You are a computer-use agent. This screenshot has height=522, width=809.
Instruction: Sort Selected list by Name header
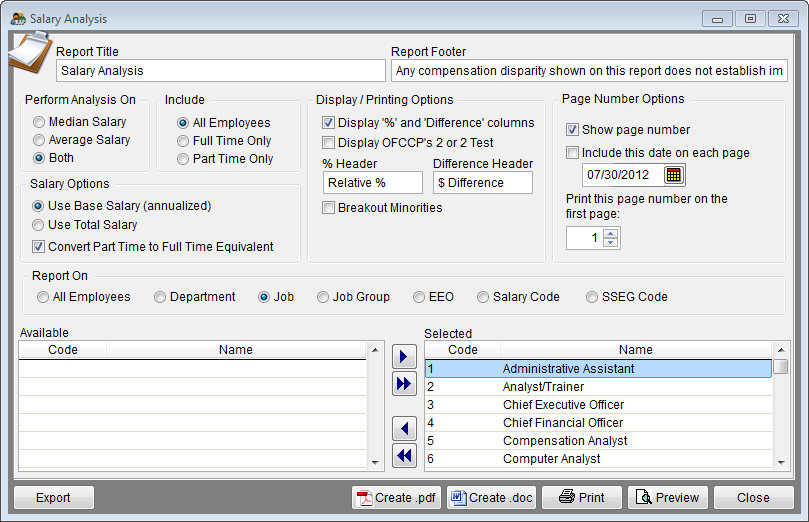pyautogui.click(x=636, y=350)
